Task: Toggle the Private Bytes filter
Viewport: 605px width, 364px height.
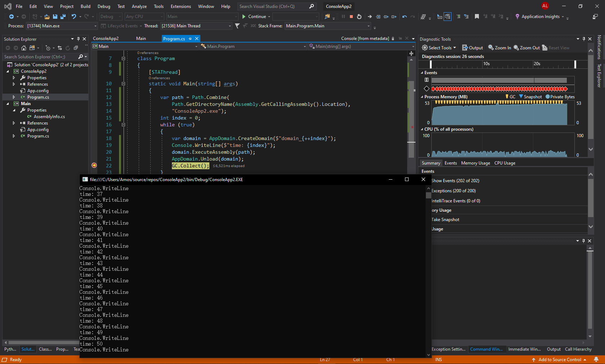Action: click(559, 96)
